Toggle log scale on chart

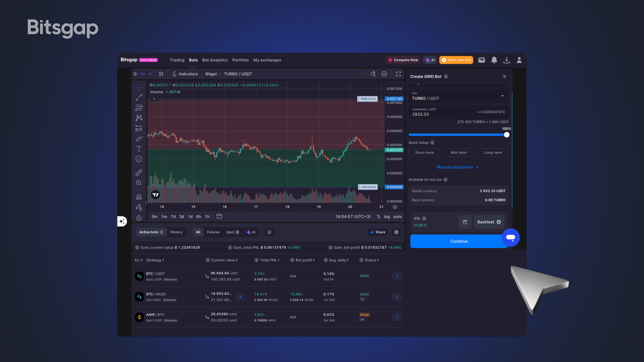click(387, 217)
